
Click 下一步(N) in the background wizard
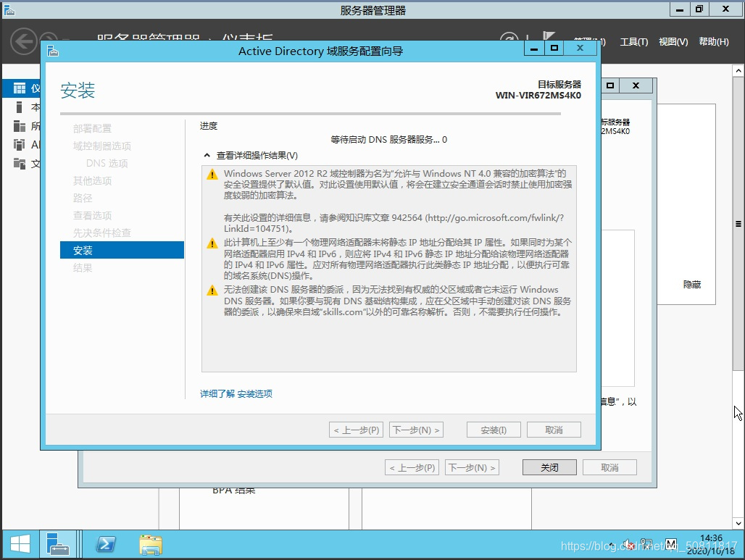coord(472,468)
